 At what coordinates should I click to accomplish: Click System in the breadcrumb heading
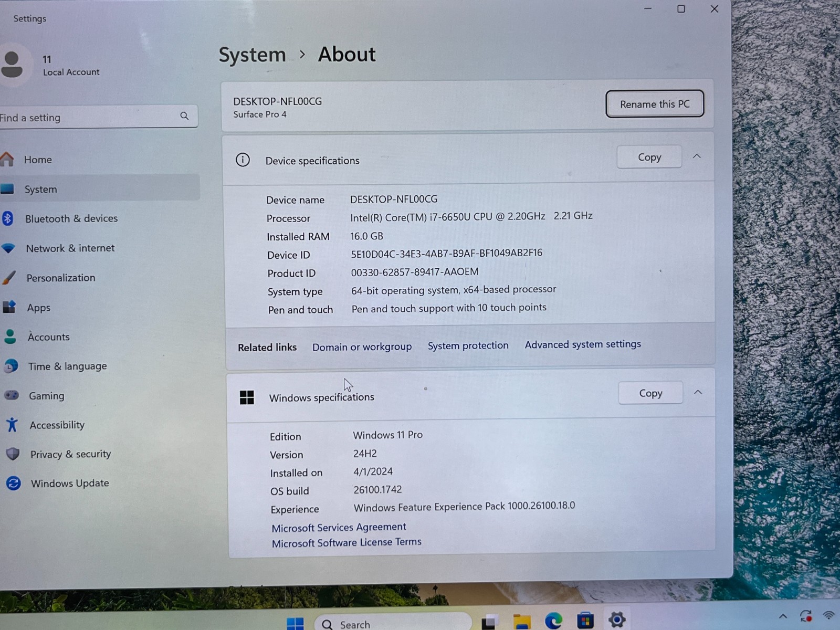[252, 55]
